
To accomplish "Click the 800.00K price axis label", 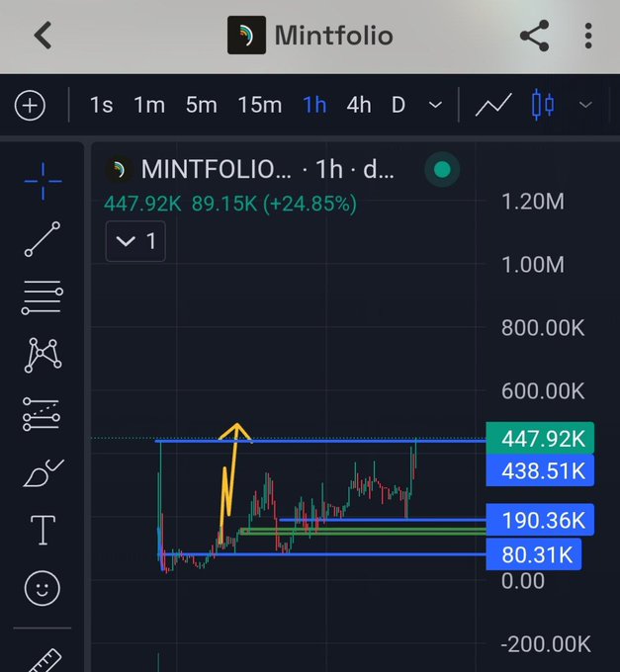I will coord(543,328).
